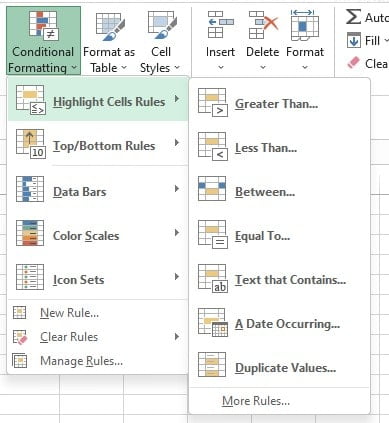
Task: Open the Conditional Formatting dropdown button
Action: (x=43, y=40)
